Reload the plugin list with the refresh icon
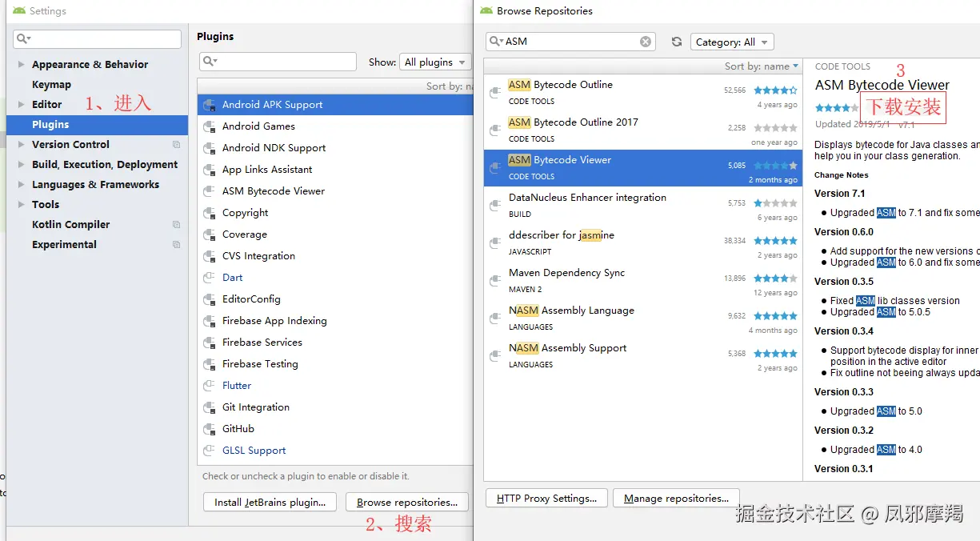The image size is (980, 541). point(677,42)
